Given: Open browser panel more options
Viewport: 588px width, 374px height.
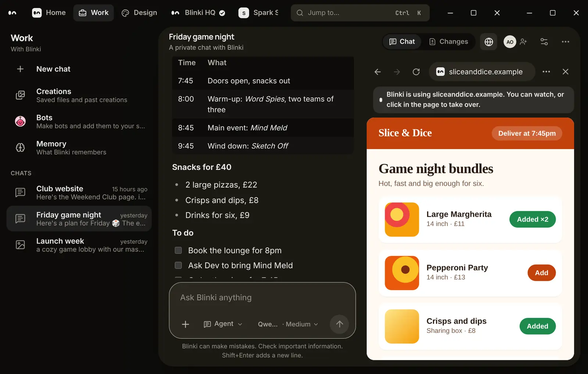Looking at the screenshot, I should pos(546,72).
